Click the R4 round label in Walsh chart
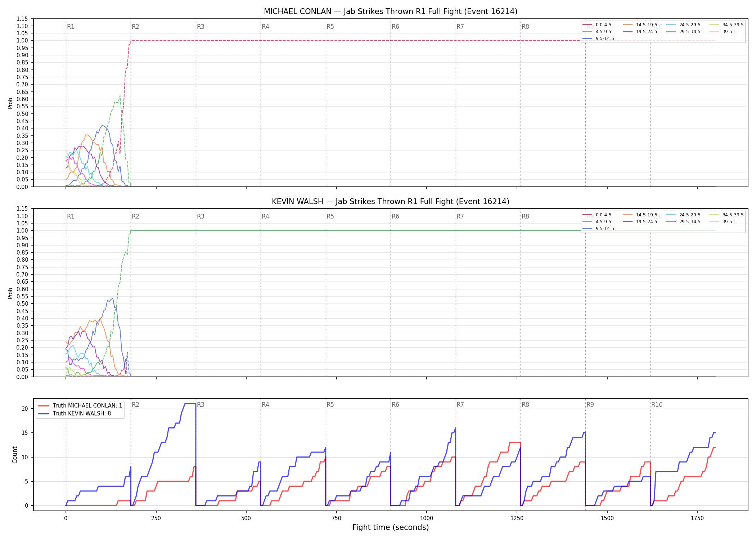The width and height of the screenshot is (756, 540). (265, 216)
